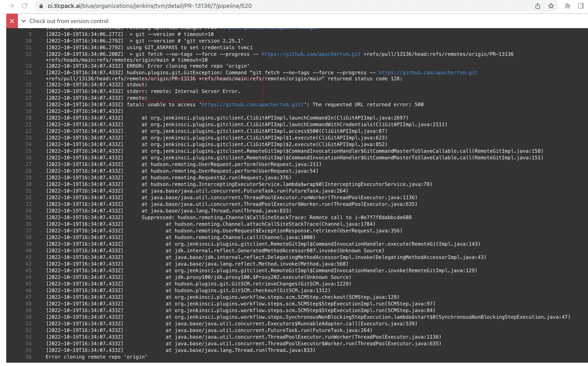Click the red failed-step X icon
588x366 pixels.
[12, 21]
